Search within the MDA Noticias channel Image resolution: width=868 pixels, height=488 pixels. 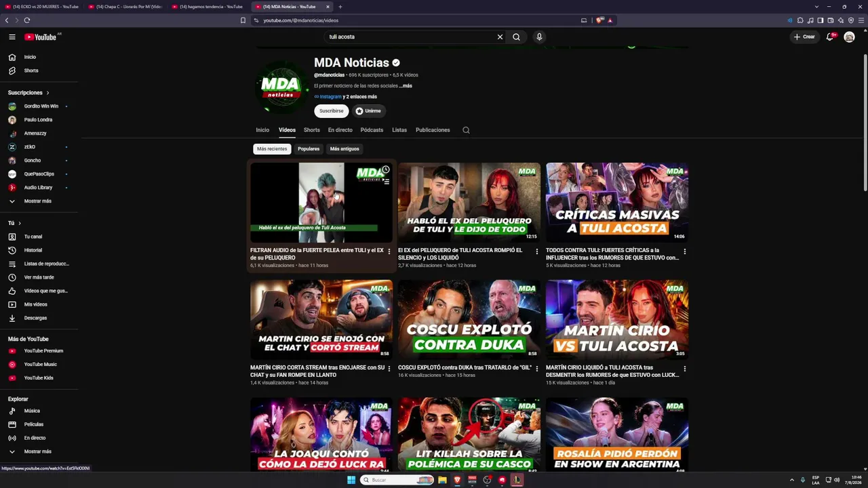click(x=466, y=130)
